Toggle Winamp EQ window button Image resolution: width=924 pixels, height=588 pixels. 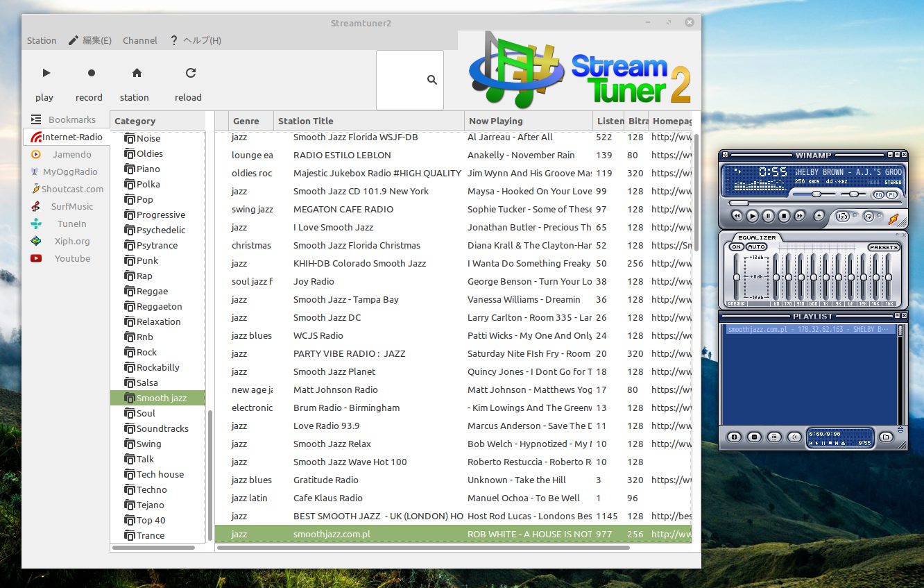pos(878,194)
